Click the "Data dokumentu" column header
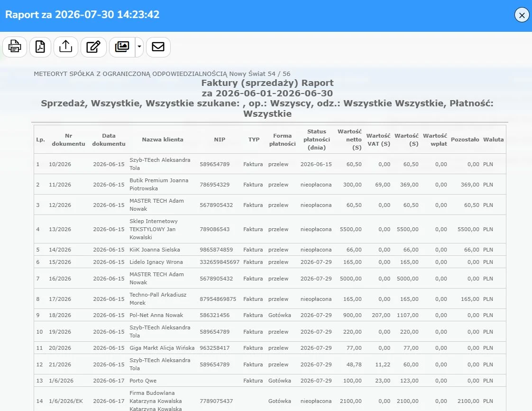 (109, 140)
